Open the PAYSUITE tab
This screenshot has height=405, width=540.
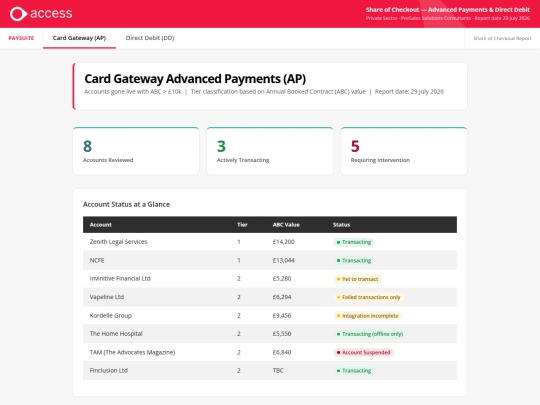pos(21,38)
